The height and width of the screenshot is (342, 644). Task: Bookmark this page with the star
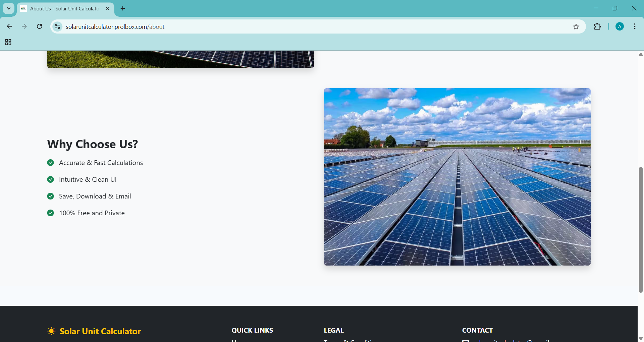pyautogui.click(x=576, y=26)
